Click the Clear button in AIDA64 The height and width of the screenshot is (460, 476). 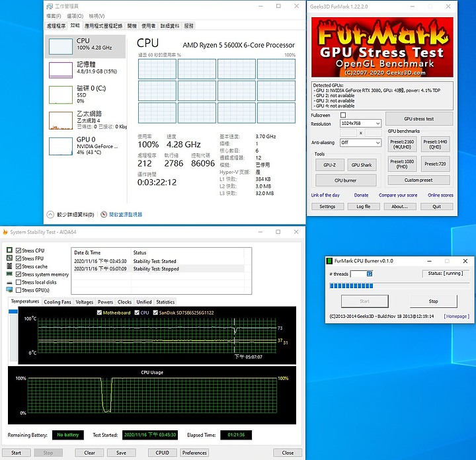click(x=89, y=453)
